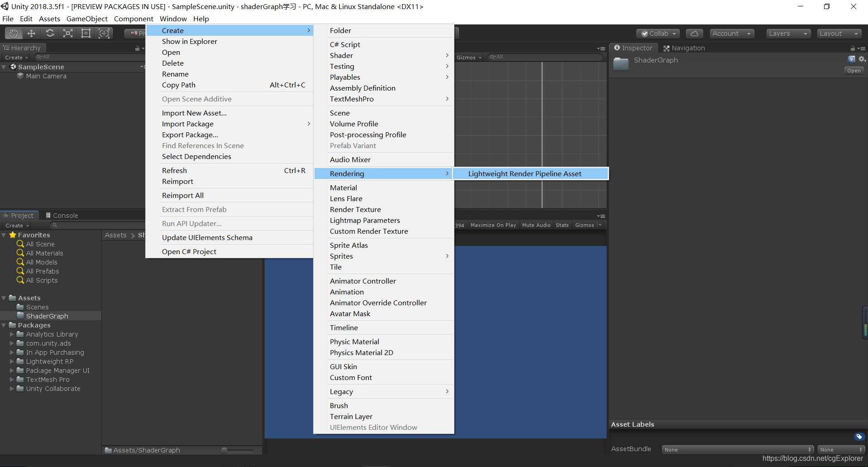Click the ShaderGraph folder icon in Inspector

click(621, 64)
